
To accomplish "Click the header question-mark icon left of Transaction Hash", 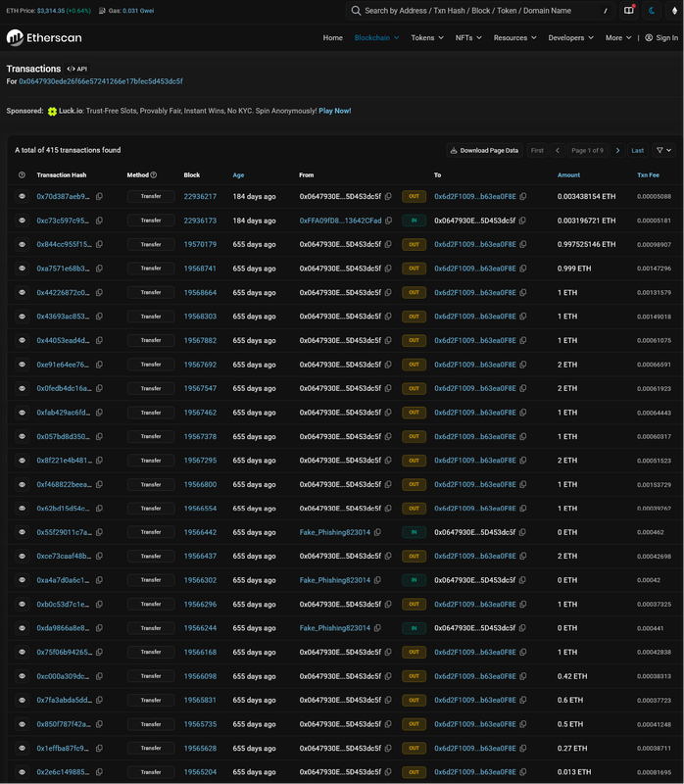I will [x=22, y=175].
